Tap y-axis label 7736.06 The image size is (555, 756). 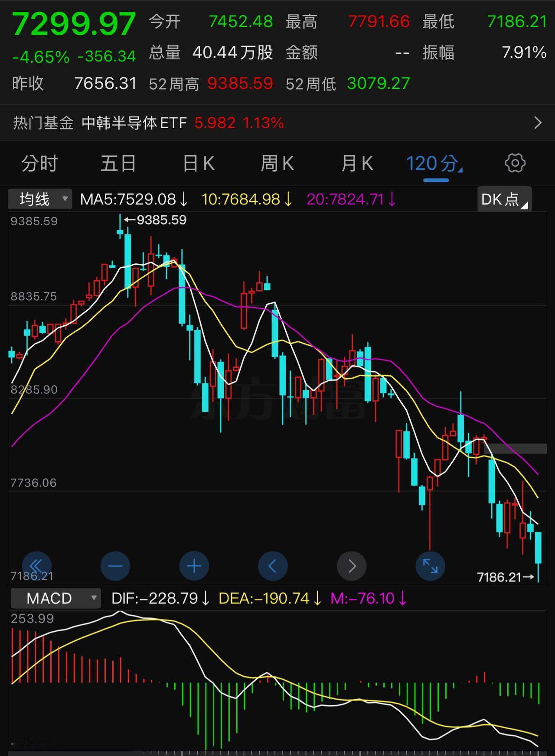coord(34,483)
